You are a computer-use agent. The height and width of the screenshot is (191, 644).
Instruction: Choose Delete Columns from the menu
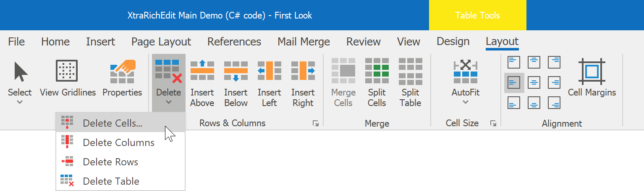pos(118,143)
